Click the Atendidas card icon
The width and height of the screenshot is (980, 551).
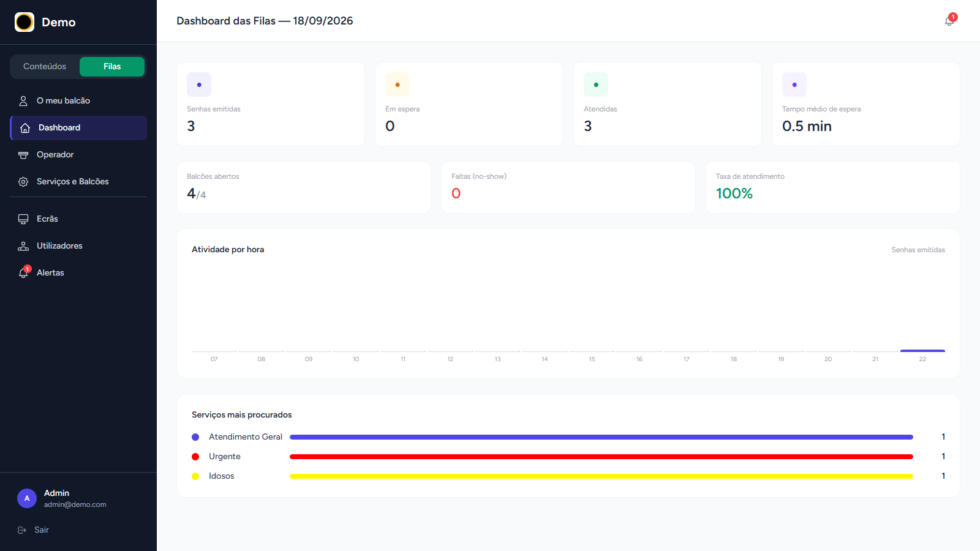596,84
